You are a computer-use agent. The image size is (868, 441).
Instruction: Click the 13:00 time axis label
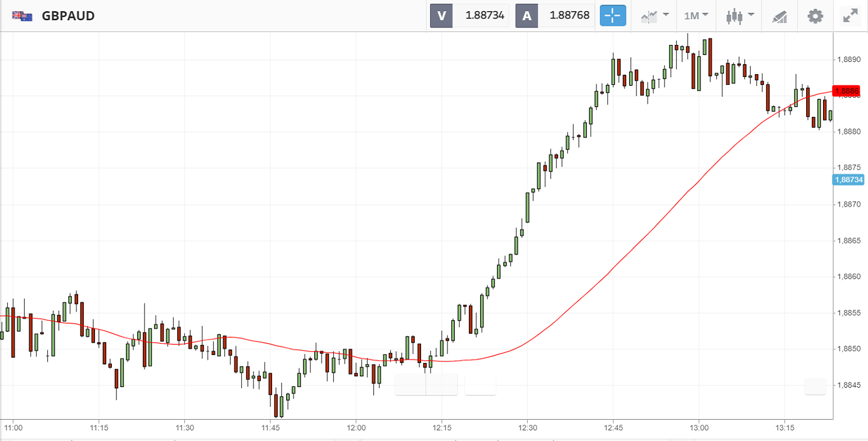[699, 428]
